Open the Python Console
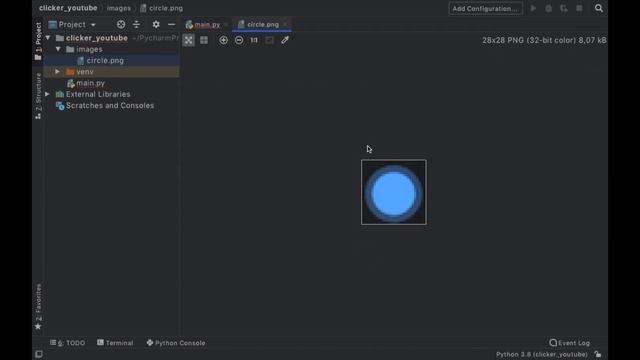This screenshot has width=640, height=360. [176, 343]
